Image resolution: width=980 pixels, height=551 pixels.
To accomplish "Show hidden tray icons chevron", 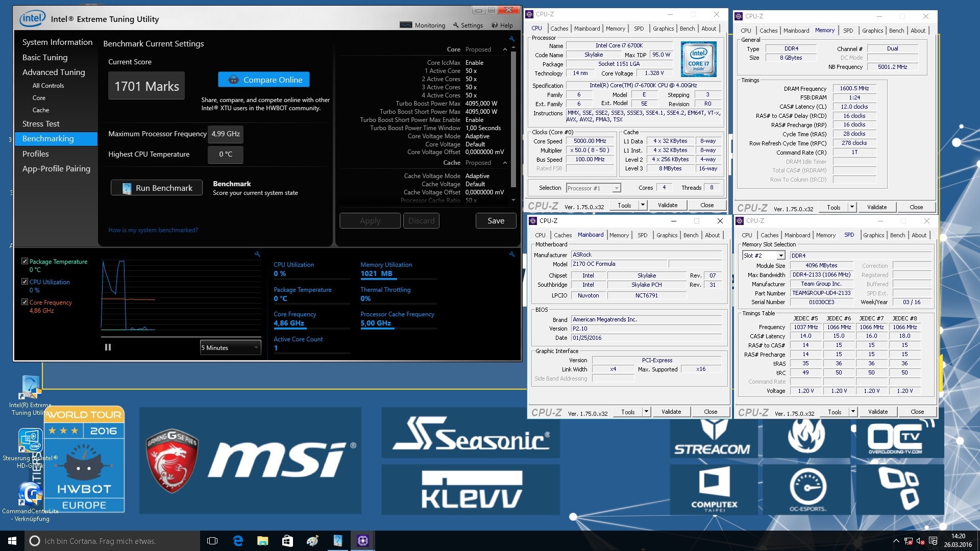I will 896,541.
